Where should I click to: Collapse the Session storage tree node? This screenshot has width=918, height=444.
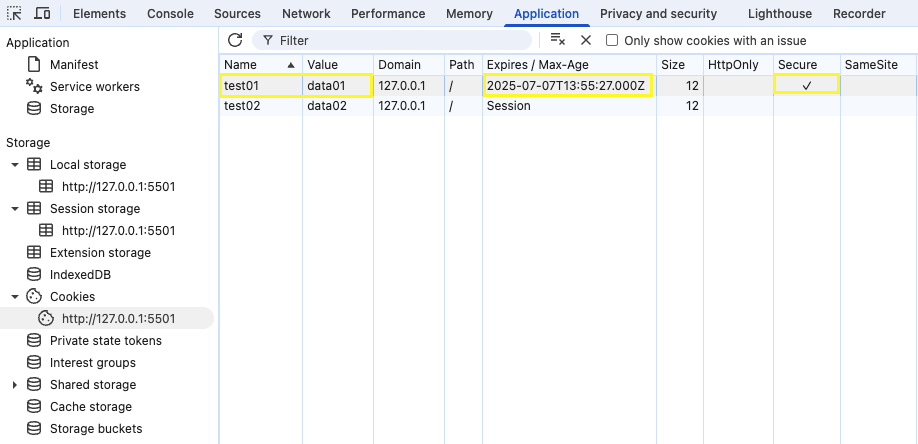(x=15, y=209)
